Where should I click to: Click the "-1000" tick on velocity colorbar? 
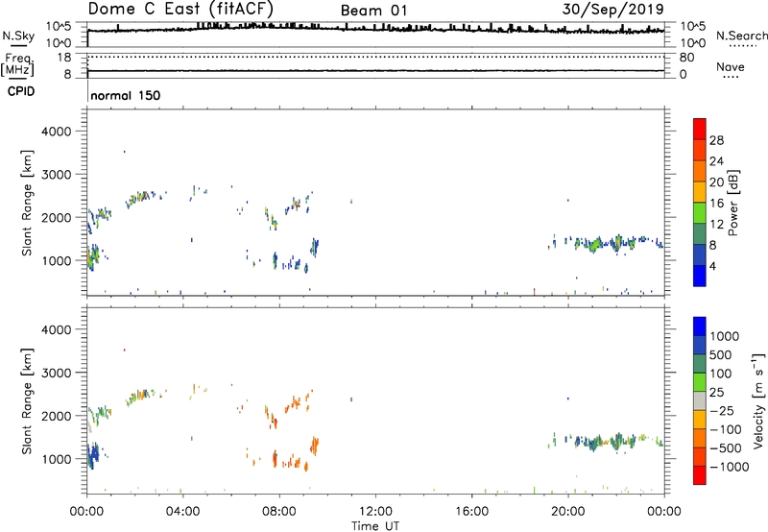(729, 467)
